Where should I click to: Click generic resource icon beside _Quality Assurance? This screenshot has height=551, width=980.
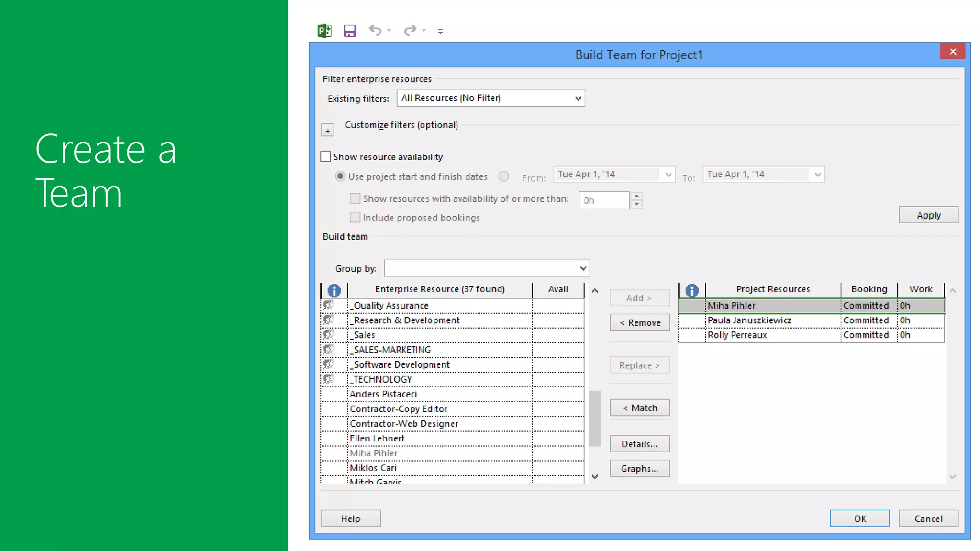tap(329, 305)
